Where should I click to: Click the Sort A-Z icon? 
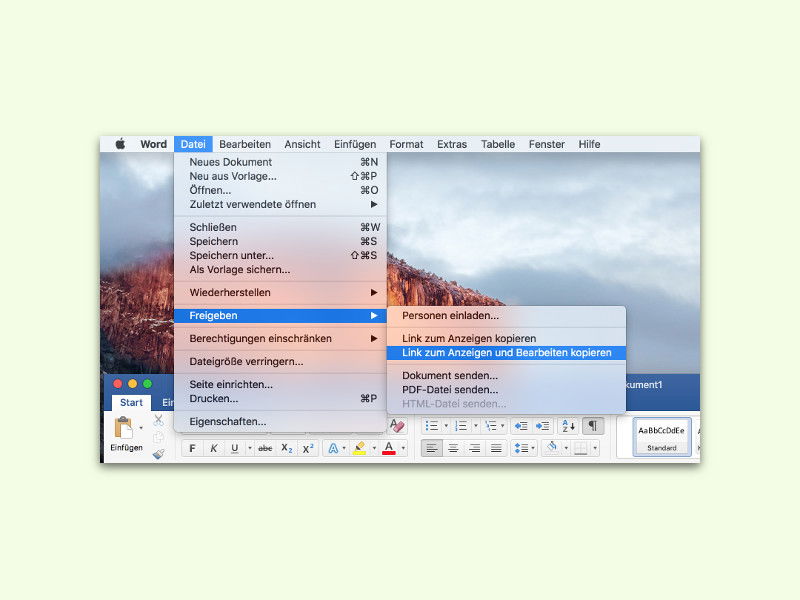(x=568, y=426)
